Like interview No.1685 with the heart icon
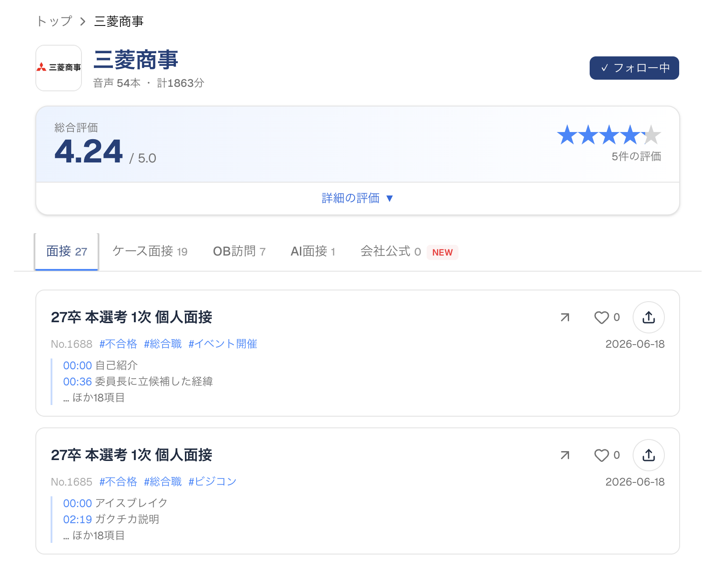This screenshot has width=728, height=563. (x=601, y=455)
